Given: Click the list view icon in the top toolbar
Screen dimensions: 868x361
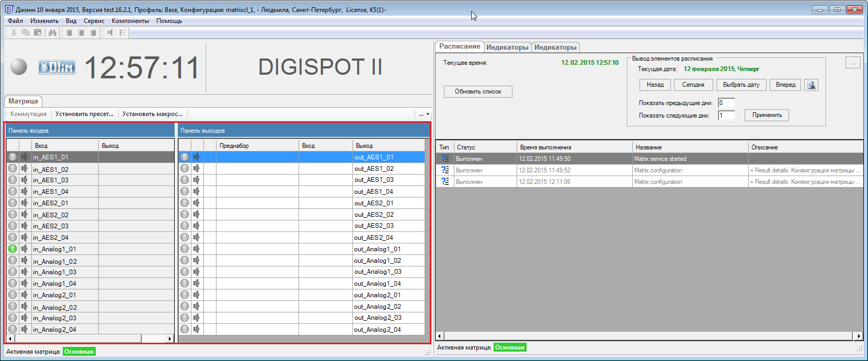Looking at the screenshot, I should tap(122, 32).
